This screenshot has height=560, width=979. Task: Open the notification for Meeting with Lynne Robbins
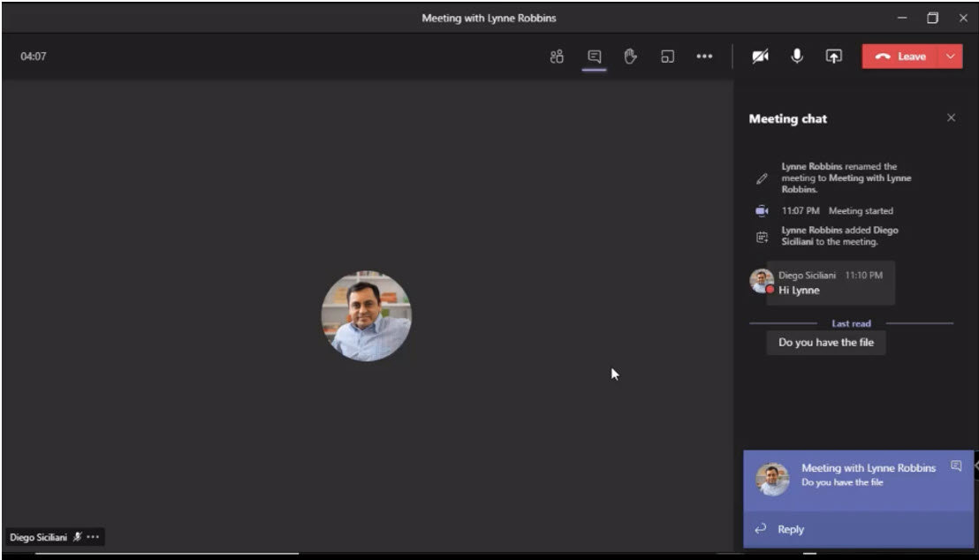coord(868,474)
